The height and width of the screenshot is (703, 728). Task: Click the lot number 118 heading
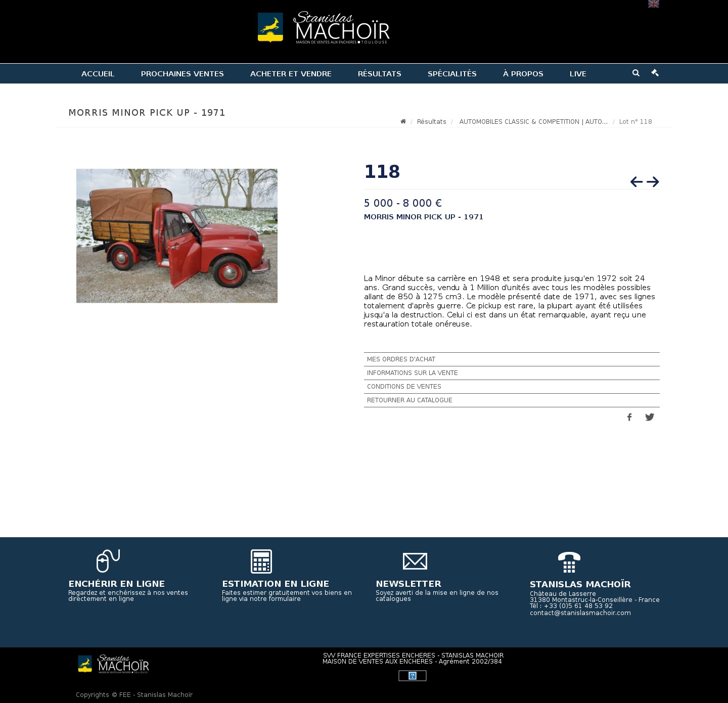pyautogui.click(x=382, y=172)
